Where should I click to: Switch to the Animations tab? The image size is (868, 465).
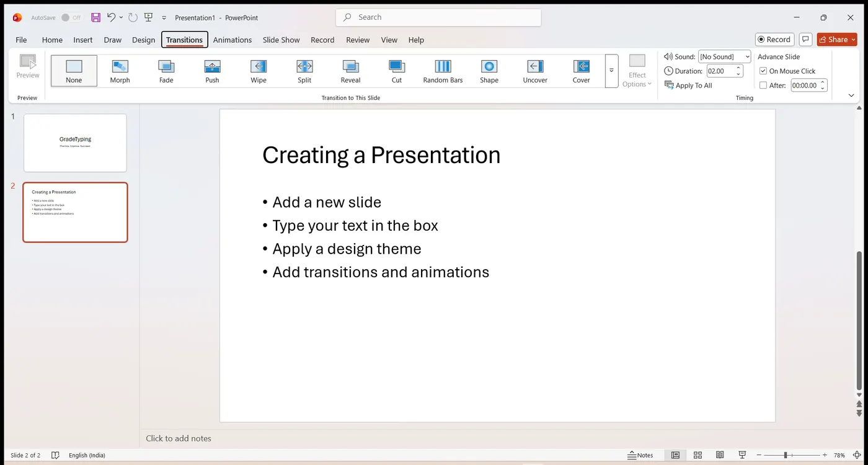pos(232,40)
